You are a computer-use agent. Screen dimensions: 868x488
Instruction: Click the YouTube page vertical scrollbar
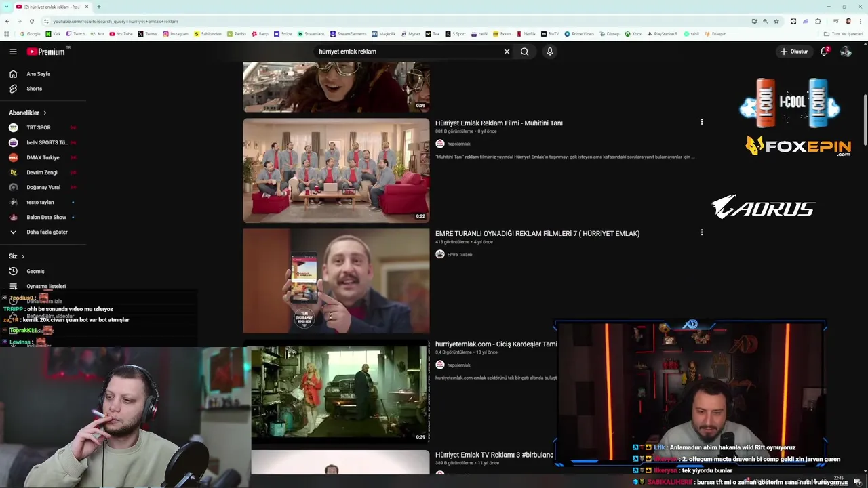[865, 119]
